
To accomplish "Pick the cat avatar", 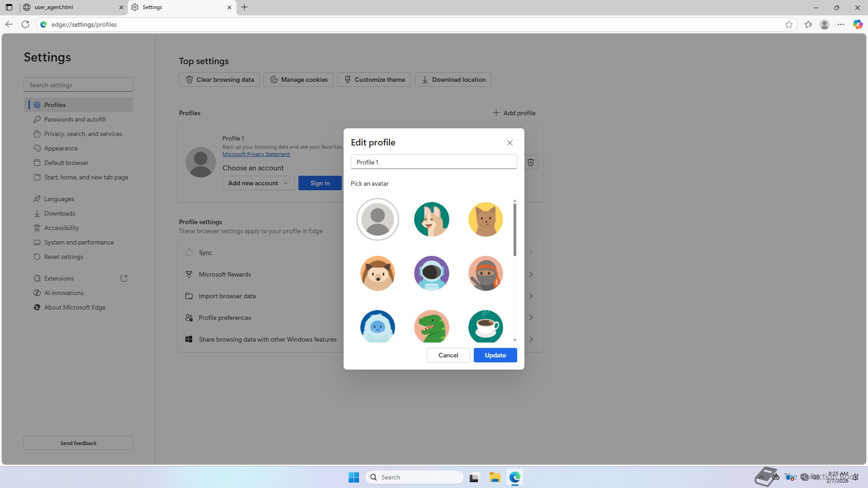I will pyautogui.click(x=486, y=219).
